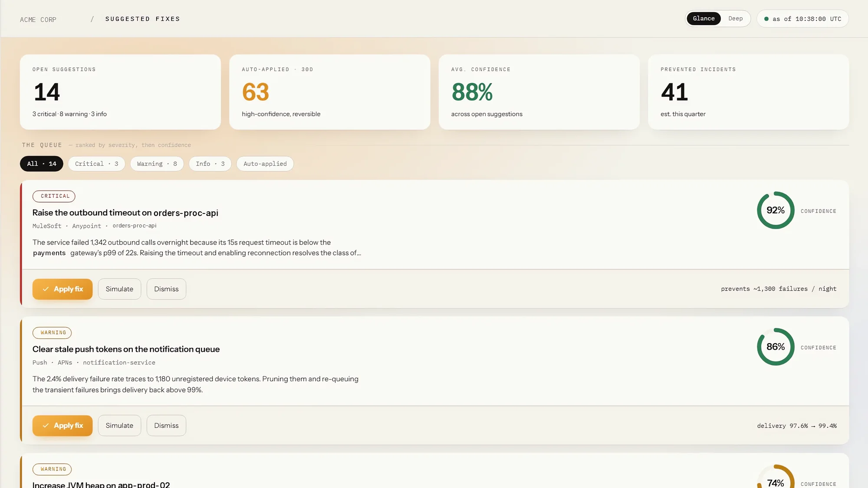Click 'est. this quarter' caption

[683, 114]
